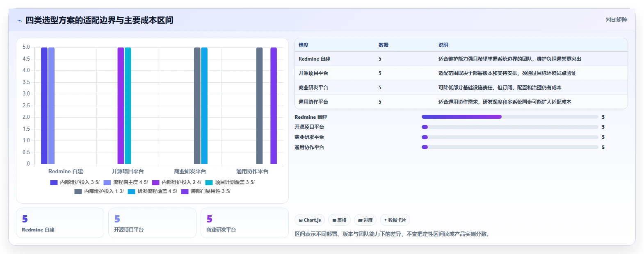The width and height of the screenshot is (644, 254).
Task: Click the progress label 通用协作平台
Action: (x=309, y=147)
